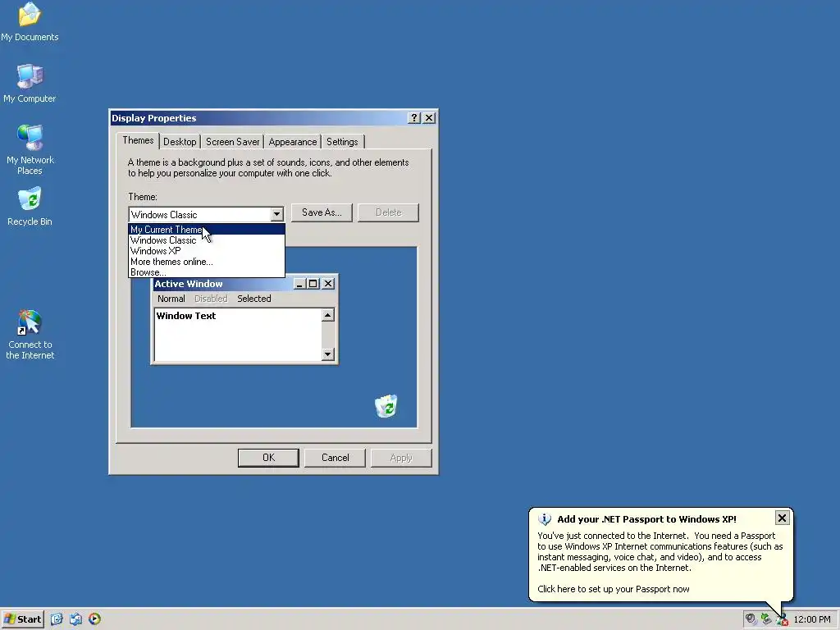Click the greyed Apply button
840x630 pixels.
pos(401,458)
